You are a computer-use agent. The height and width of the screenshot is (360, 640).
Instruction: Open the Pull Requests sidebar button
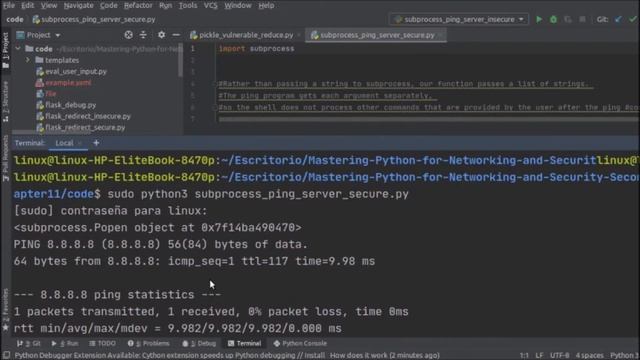(x=5, y=158)
